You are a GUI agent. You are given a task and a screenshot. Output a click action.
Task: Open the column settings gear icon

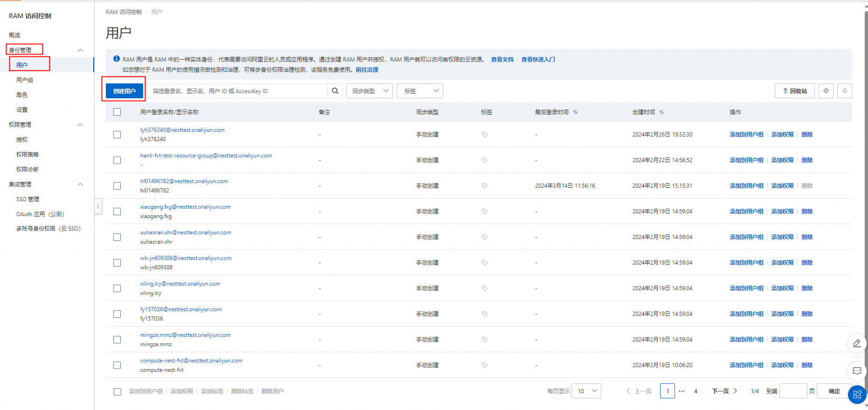[826, 91]
